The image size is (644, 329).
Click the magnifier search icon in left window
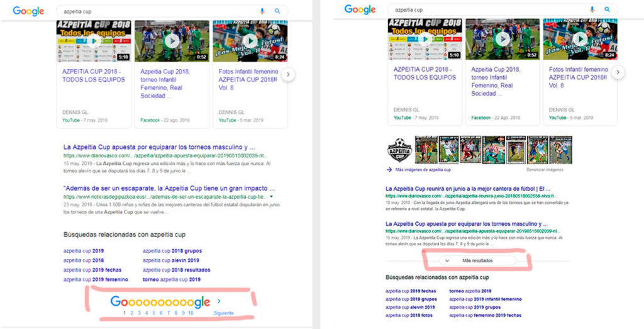tap(277, 11)
